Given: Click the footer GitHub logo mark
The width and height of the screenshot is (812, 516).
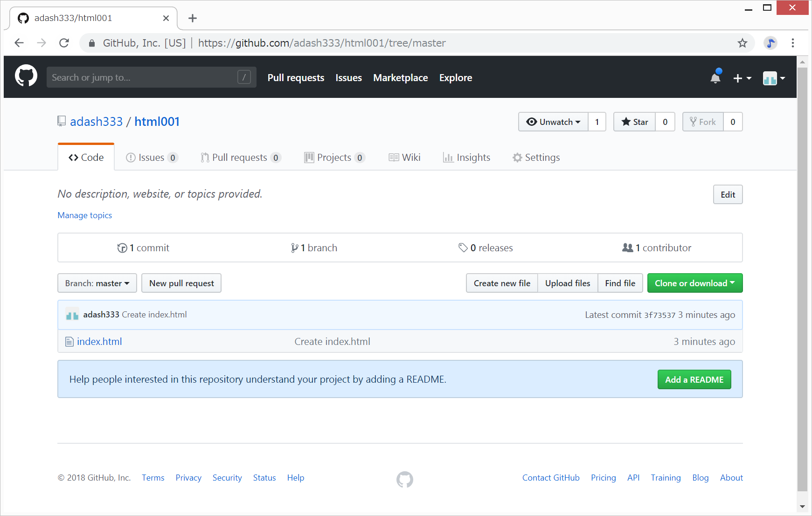Looking at the screenshot, I should (405, 479).
